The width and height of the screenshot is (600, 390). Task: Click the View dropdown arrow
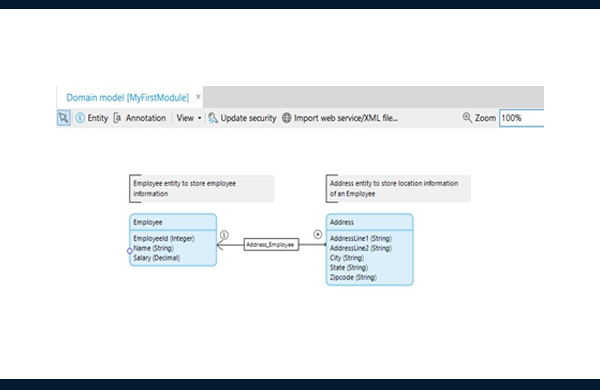199,118
